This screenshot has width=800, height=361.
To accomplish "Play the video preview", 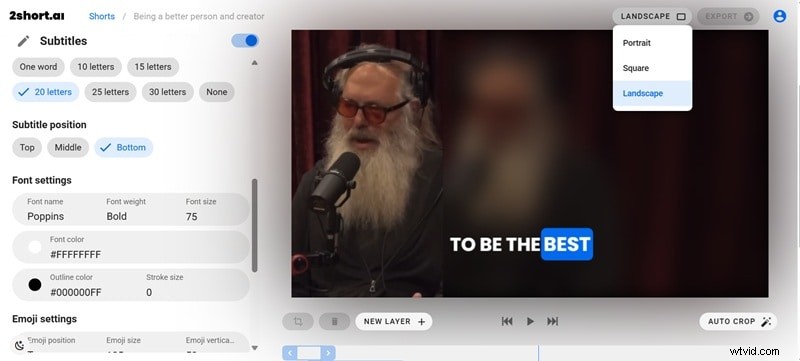I will point(530,321).
